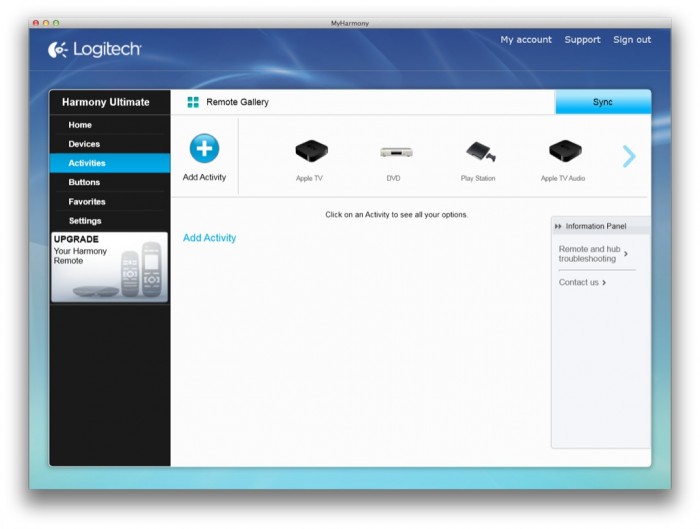The height and width of the screenshot is (529, 700).
Task: Click the MyHarmony window title
Action: (350, 23)
